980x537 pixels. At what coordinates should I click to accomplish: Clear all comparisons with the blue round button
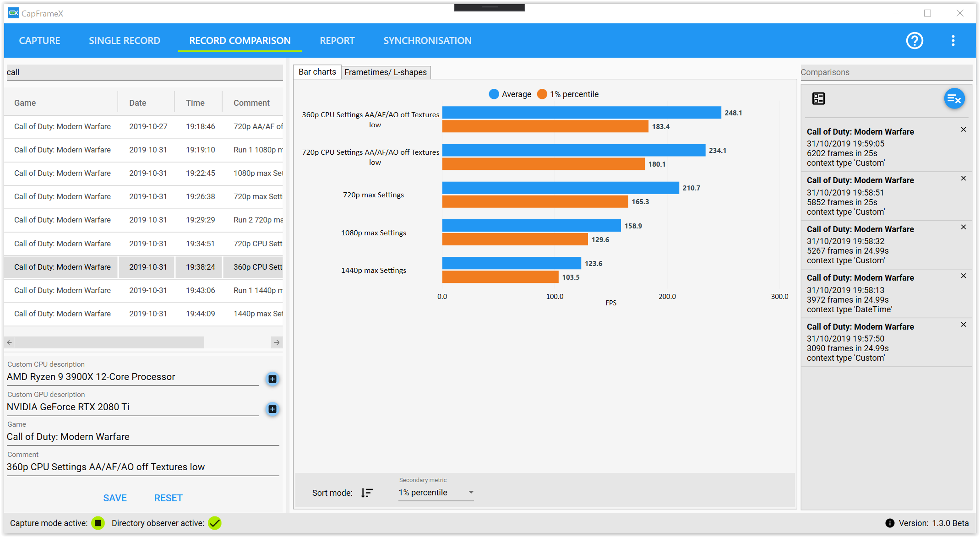tap(954, 98)
